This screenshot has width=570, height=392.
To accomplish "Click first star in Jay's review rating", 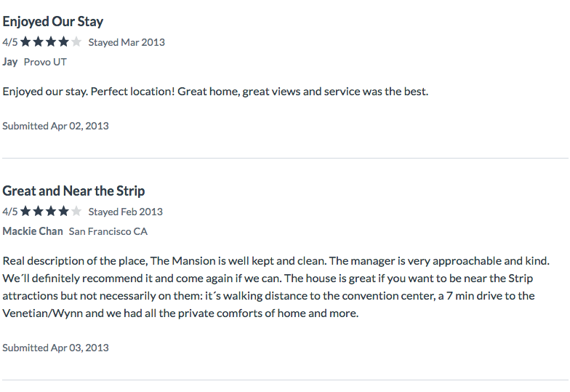I will click(25, 42).
